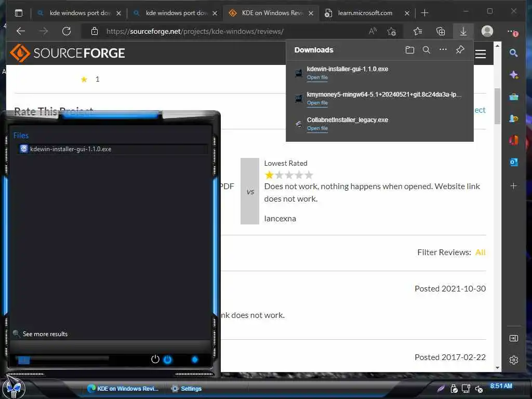Close the learn.microsoft.com tab
Screen dimensions: 532x399
pos(407,13)
